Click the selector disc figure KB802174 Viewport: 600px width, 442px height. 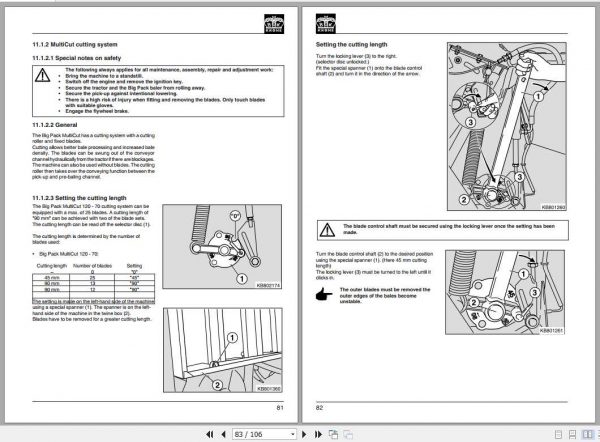tap(222, 246)
